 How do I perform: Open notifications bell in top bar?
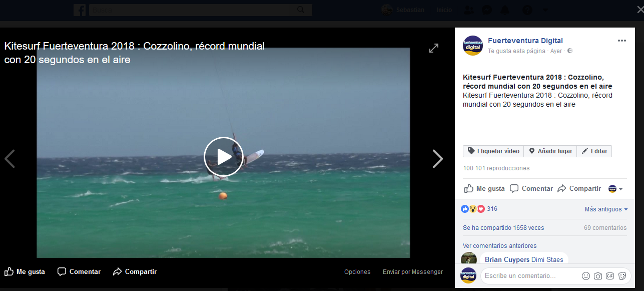point(505,10)
